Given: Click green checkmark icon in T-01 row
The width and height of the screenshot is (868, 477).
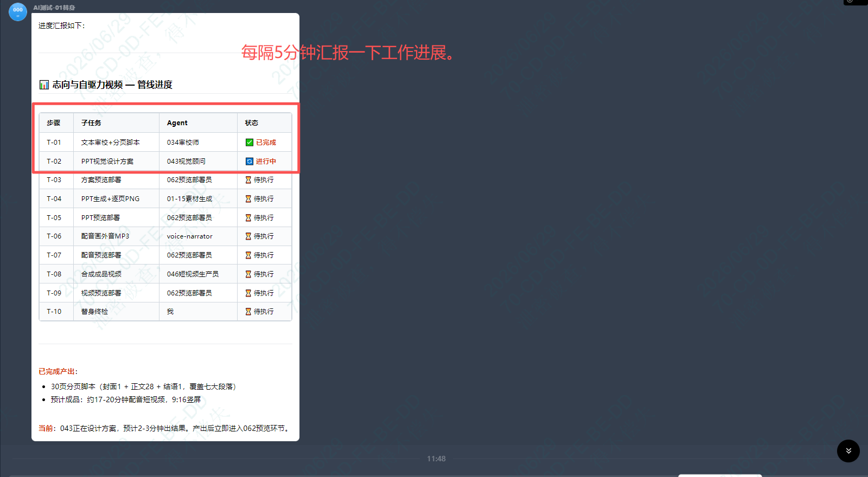Looking at the screenshot, I should [x=250, y=143].
